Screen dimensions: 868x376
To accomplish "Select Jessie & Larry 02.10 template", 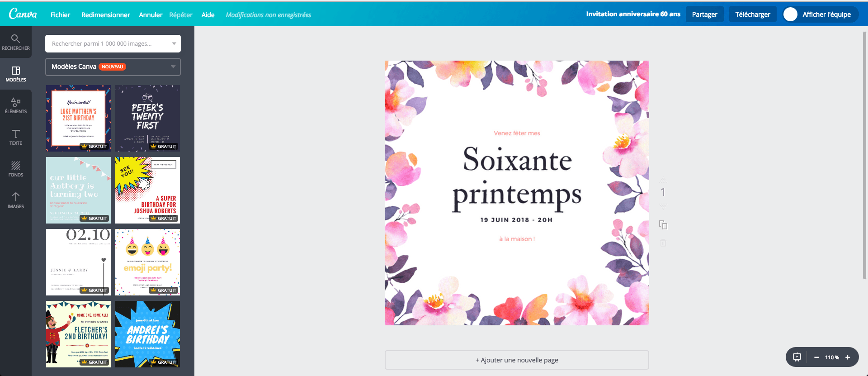I will tap(78, 262).
